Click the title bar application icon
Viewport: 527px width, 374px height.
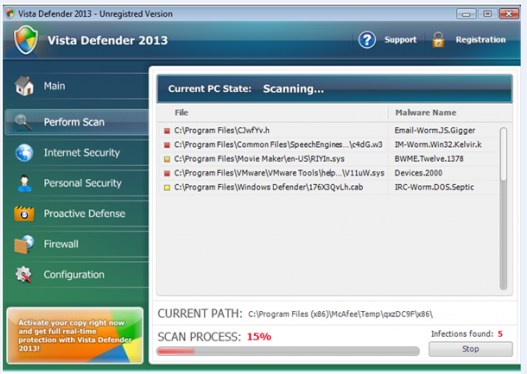click(10, 14)
